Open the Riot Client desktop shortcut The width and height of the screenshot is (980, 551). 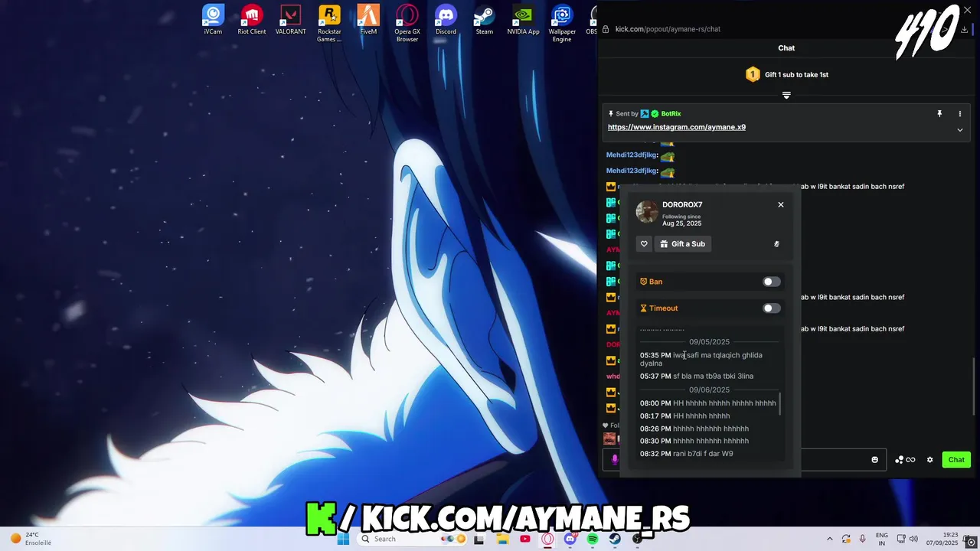pyautogui.click(x=252, y=20)
